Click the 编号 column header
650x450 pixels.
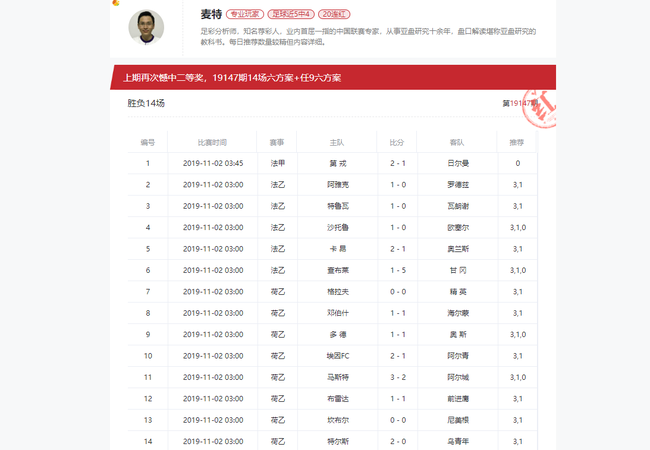148,143
